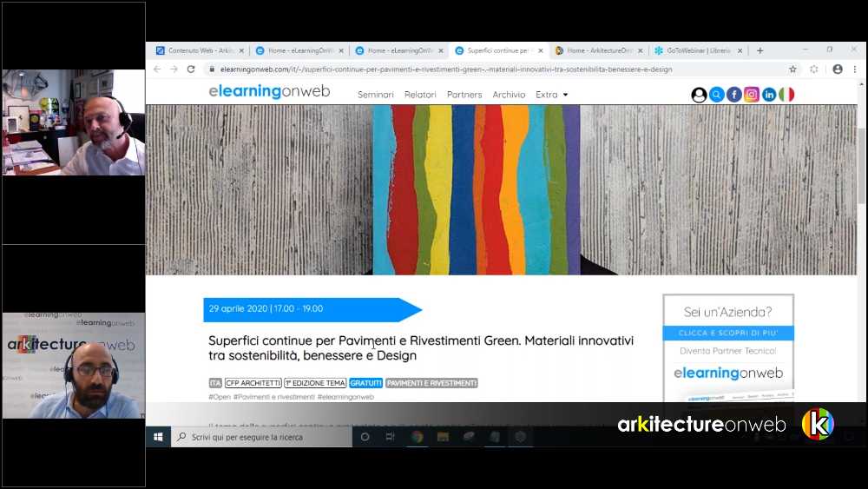The width and height of the screenshot is (868, 489).
Task: Close the Home - ArkitectureOnWeb tab
Action: point(641,50)
